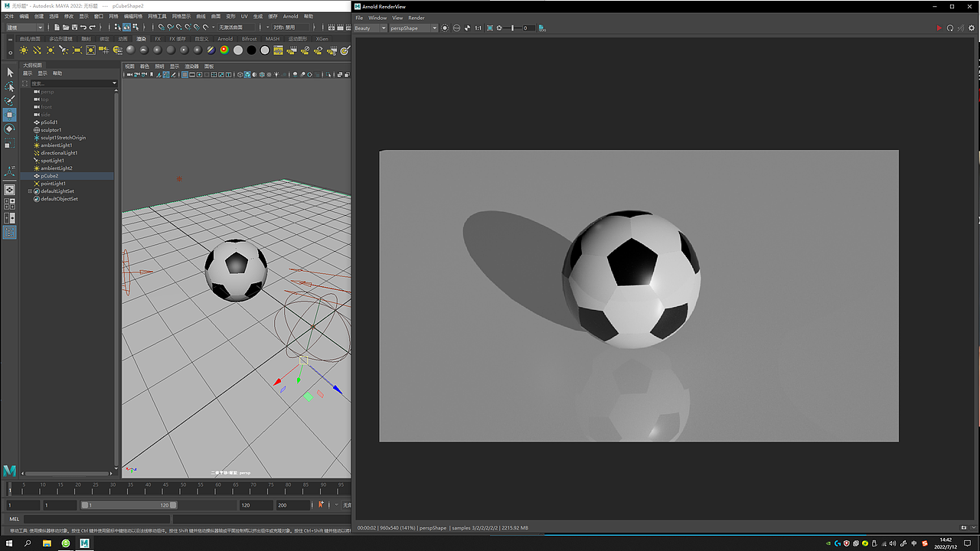Choose the Select tool in Maya's toolbox
This screenshot has height=551, width=980.
(x=9, y=72)
